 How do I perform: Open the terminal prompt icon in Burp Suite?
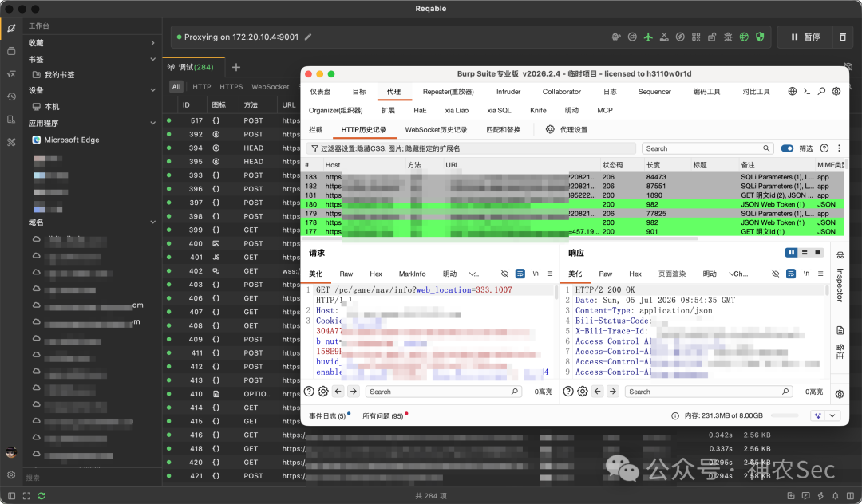tap(806, 91)
